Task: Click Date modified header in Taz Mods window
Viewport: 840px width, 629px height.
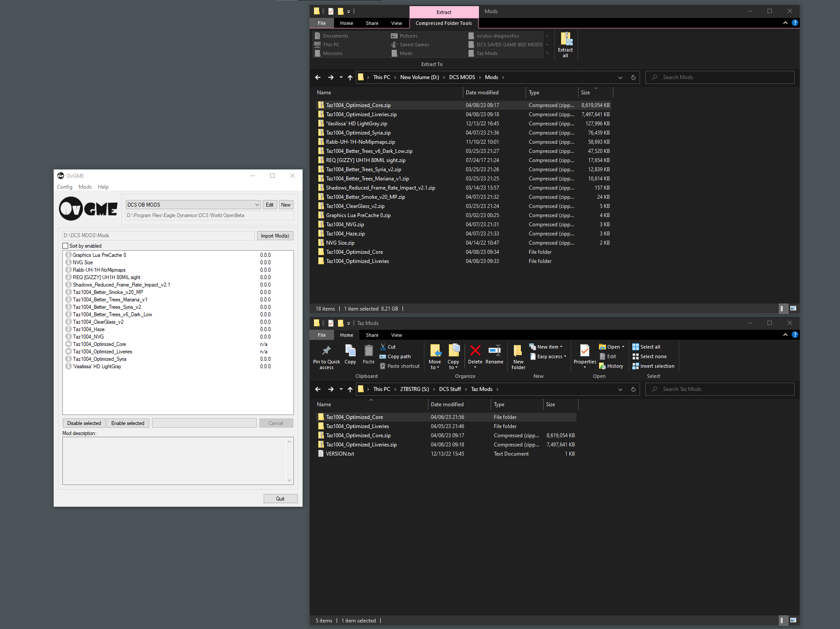Action: click(459, 404)
